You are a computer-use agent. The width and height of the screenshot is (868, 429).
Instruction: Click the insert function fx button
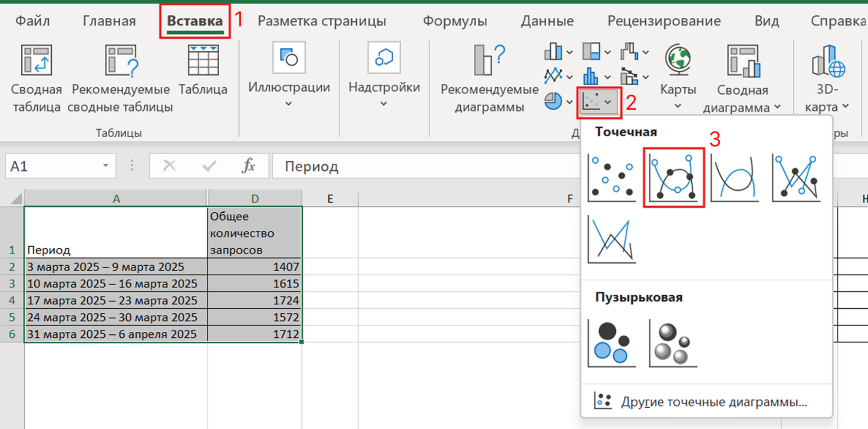[248, 166]
